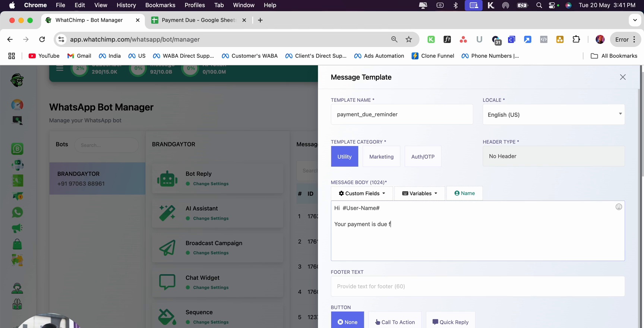644x328 pixels.
Task: Open a new Chrome tab
Action: pos(260,20)
